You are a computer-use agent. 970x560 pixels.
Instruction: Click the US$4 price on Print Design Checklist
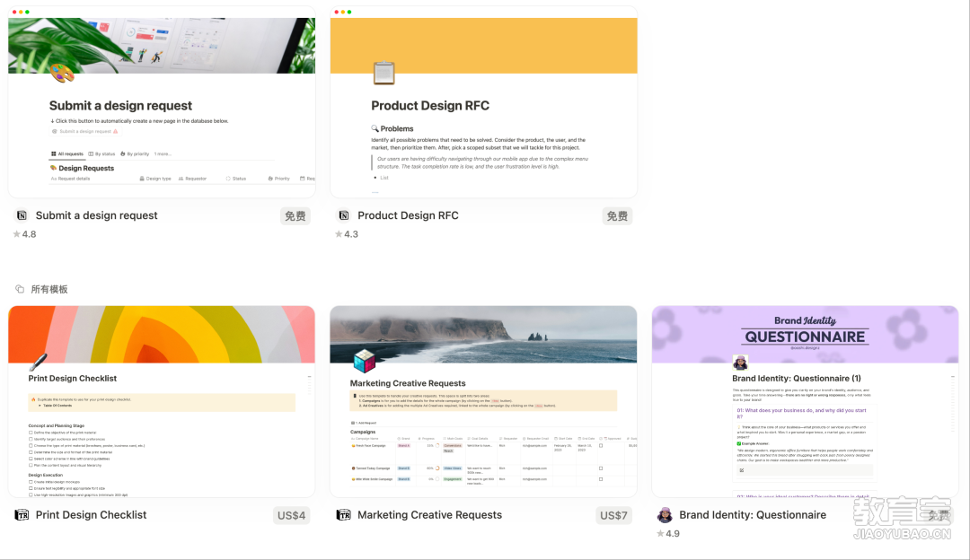pos(291,515)
